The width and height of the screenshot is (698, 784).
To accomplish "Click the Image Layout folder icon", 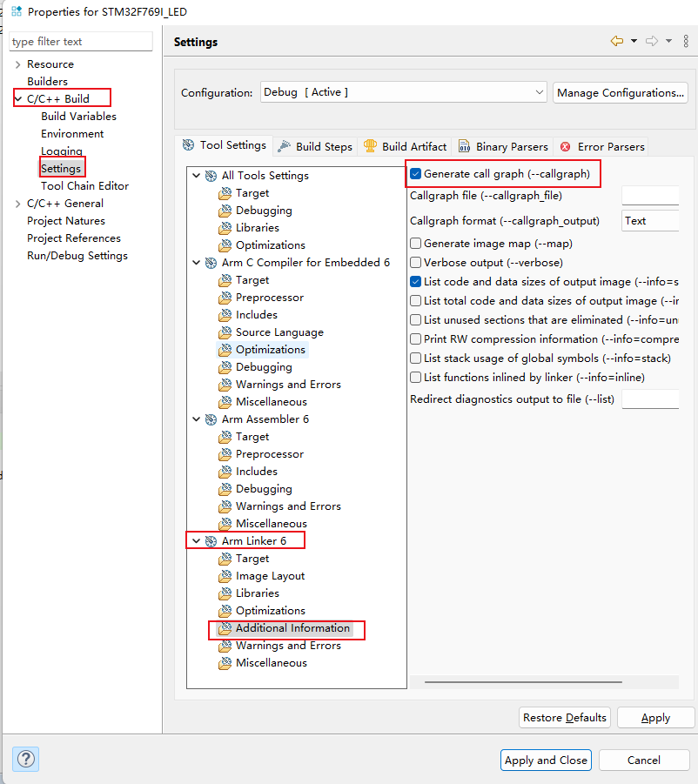I will tap(225, 576).
